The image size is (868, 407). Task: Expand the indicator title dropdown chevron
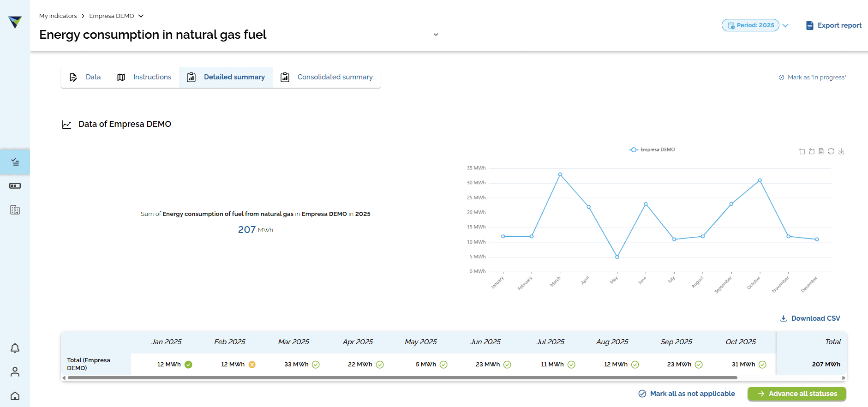(x=436, y=35)
